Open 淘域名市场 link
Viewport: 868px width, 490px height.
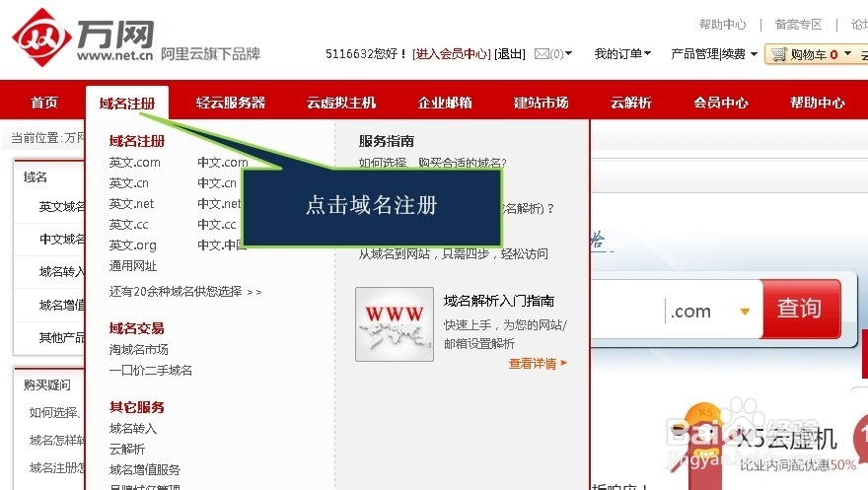138,350
